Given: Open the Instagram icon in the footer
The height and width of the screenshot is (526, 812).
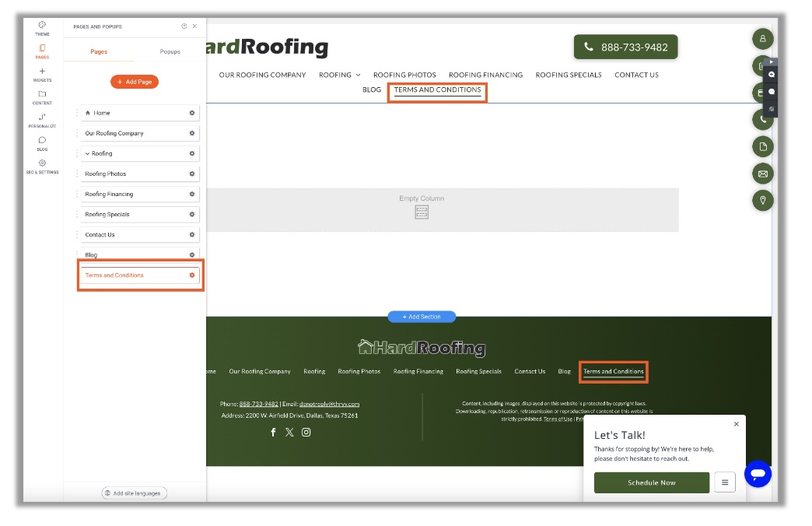Looking at the screenshot, I should pos(306,432).
